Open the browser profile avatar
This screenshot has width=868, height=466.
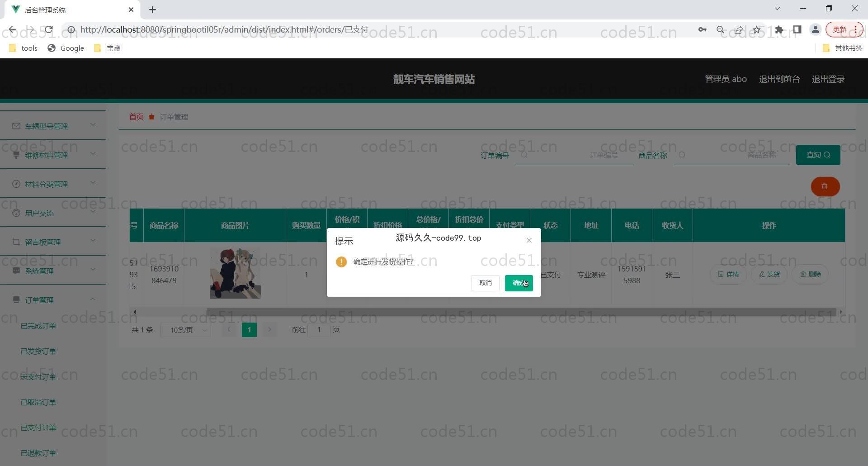[x=815, y=29]
